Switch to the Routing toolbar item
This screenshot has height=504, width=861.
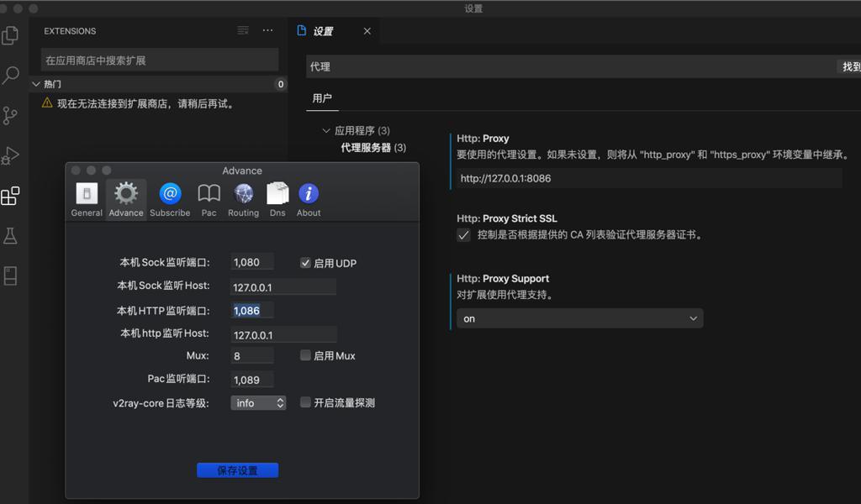pos(243,200)
